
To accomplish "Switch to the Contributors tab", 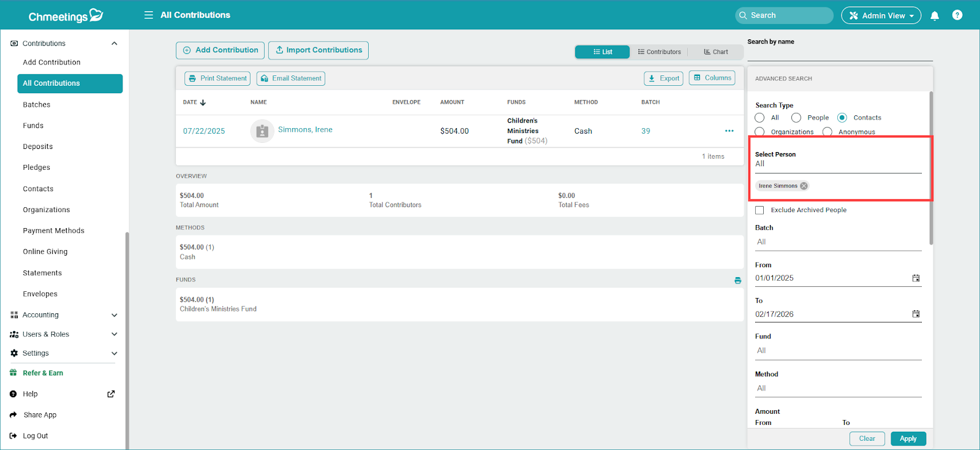I will (x=659, y=52).
